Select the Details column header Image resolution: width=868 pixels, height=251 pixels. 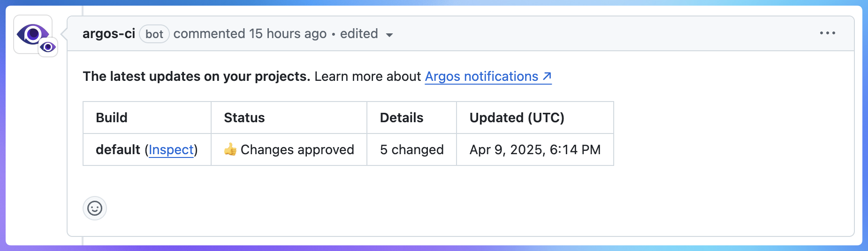point(411,118)
